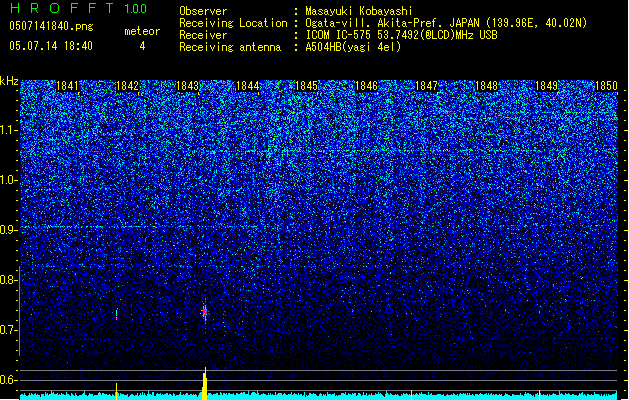Click the 1843 time axis marker

187,86
